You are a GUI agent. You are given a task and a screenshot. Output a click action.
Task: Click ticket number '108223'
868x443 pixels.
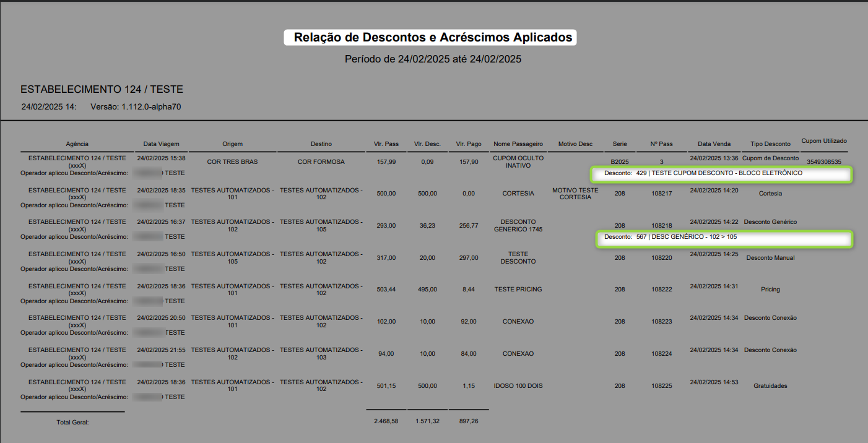pyautogui.click(x=662, y=322)
